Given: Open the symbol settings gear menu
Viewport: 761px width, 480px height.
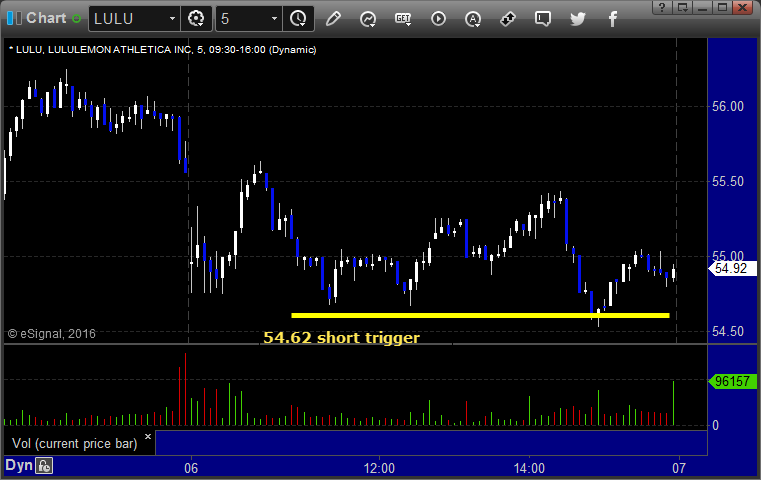Looking at the screenshot, I should click(196, 18).
